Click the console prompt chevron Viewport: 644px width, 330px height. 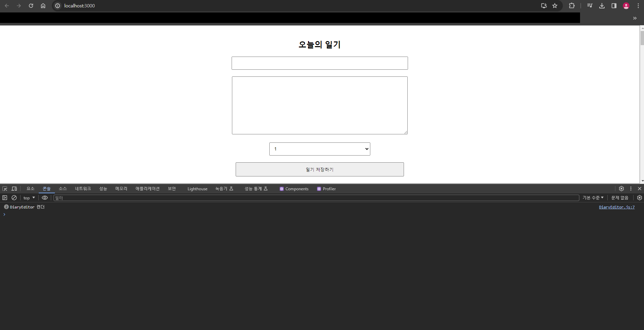[4, 214]
